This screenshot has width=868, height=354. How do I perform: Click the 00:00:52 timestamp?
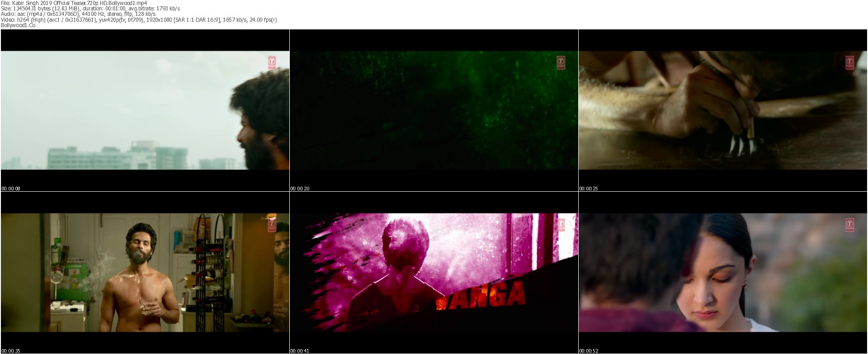(589, 351)
